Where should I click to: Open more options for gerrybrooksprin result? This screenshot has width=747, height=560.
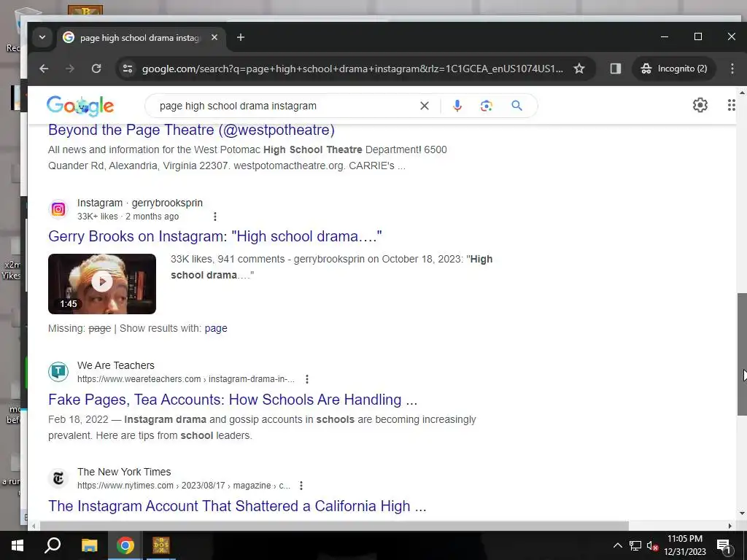(215, 217)
